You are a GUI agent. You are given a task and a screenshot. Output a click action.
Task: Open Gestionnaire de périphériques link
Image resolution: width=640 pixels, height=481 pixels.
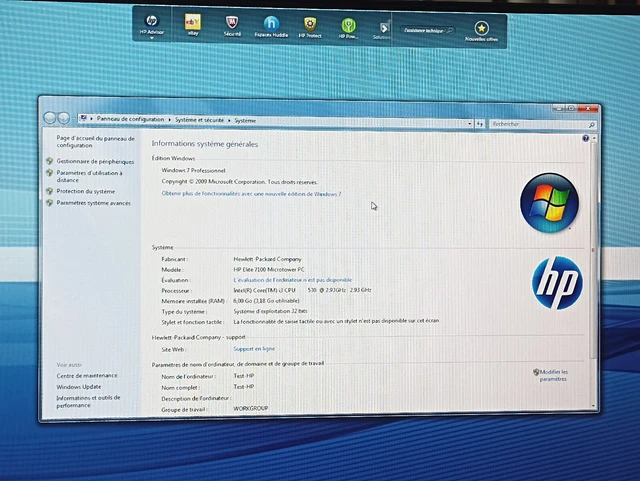pos(95,162)
